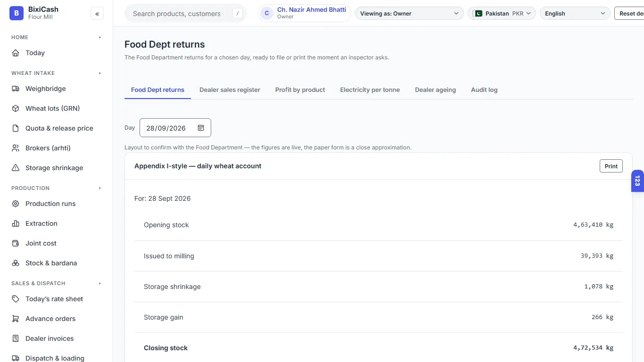Click the Dealer invoices receipt icon
This screenshot has height=362, width=644.
click(x=16, y=338)
